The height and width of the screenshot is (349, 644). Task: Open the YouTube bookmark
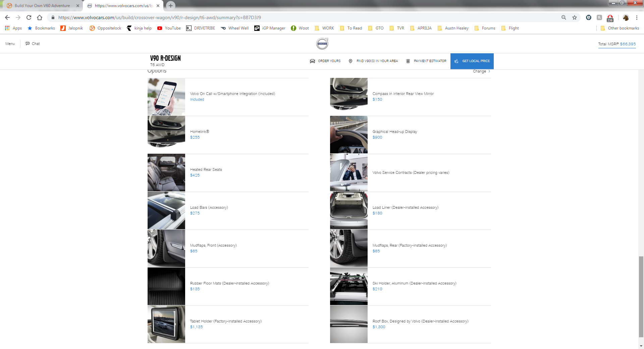coord(169,28)
